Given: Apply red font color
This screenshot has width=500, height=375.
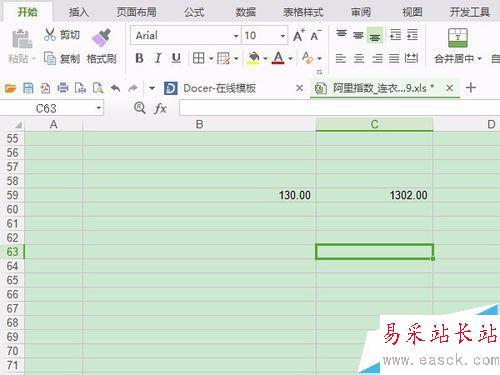Looking at the screenshot, I should [x=278, y=58].
